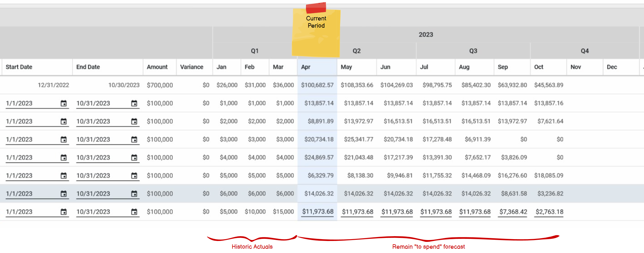This screenshot has width=644, height=253.
Task: Open Start Date calendar picker in first $1,000 row
Action: (x=63, y=103)
